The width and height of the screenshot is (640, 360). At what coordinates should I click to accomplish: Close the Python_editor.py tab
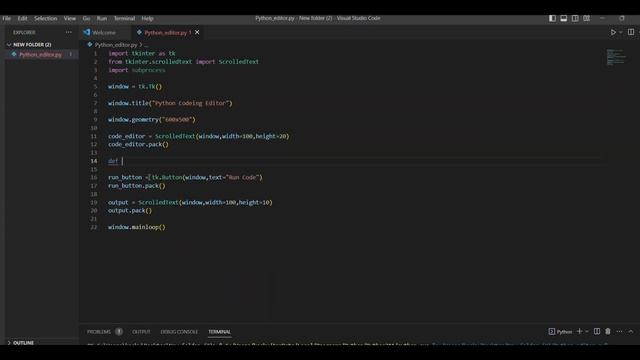coord(197,32)
